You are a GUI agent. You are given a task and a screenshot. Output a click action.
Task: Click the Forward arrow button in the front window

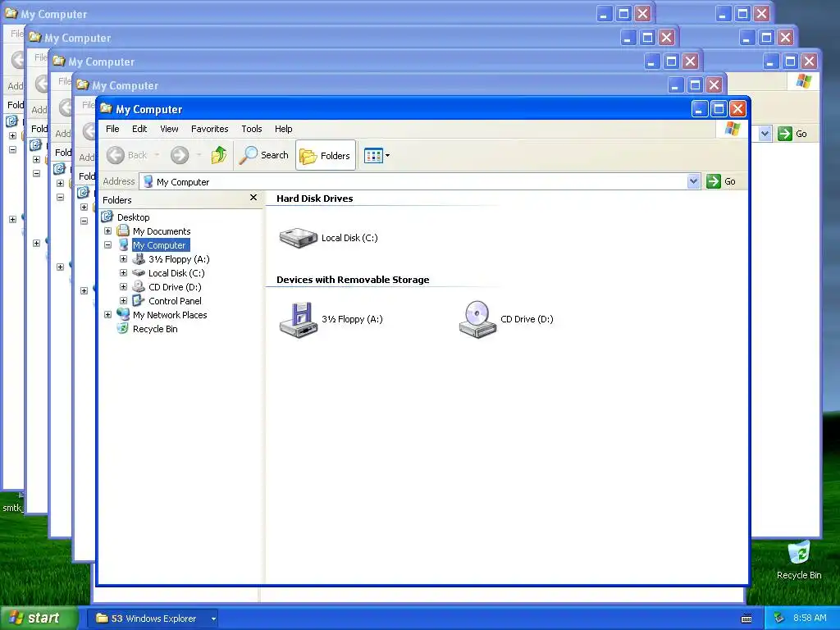[x=180, y=155]
